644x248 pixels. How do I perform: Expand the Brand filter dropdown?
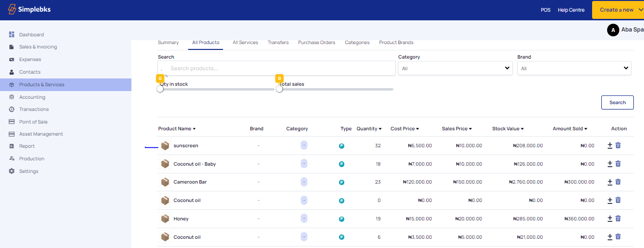[x=574, y=68]
